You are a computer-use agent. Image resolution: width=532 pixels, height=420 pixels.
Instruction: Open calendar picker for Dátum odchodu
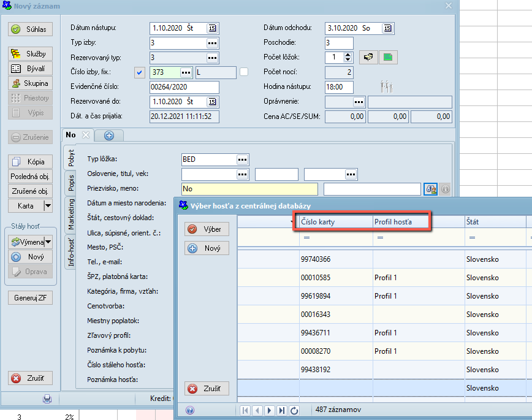387,28
